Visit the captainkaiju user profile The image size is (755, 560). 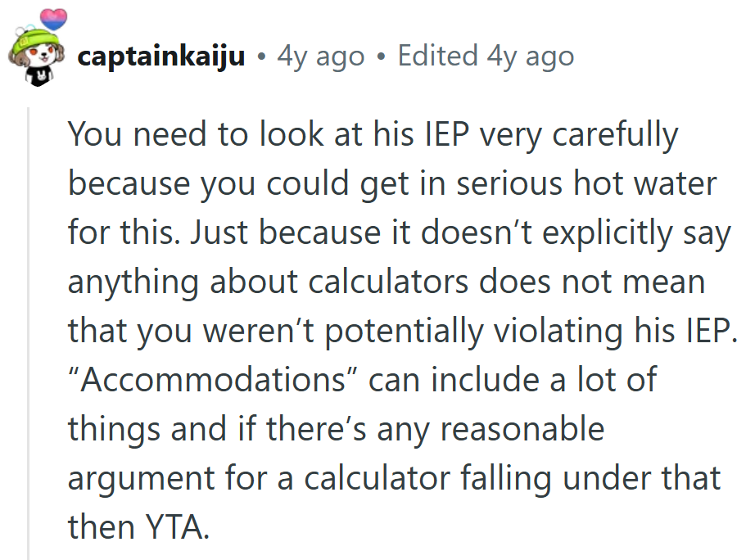tap(160, 56)
